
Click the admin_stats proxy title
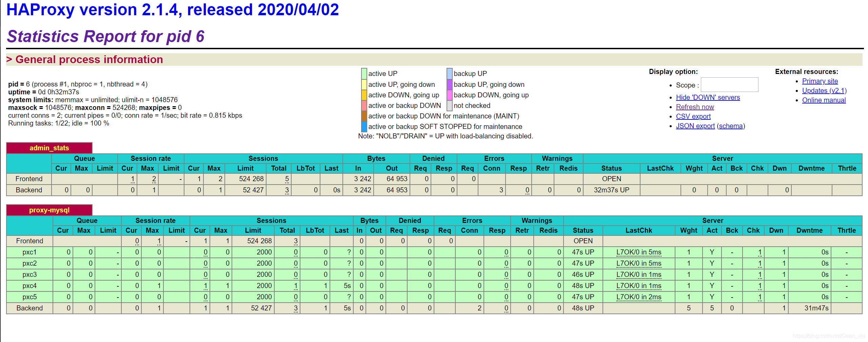pyautogui.click(x=49, y=148)
